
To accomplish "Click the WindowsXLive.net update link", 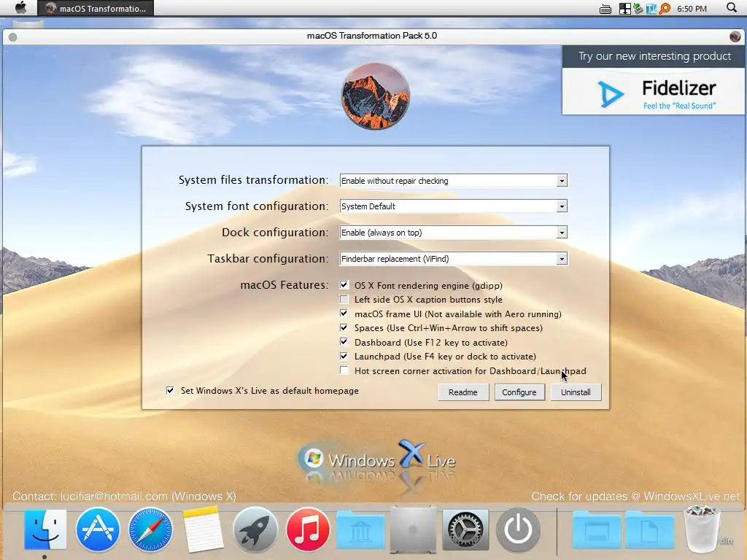I will (691, 496).
